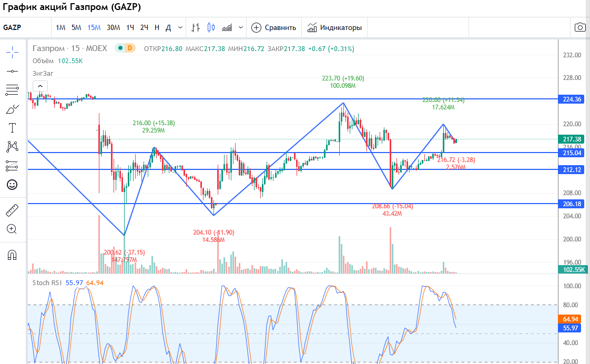Viewport: 590px width, 364px height.
Task: Click the ЗигЗаг indicator label
Action: point(43,74)
